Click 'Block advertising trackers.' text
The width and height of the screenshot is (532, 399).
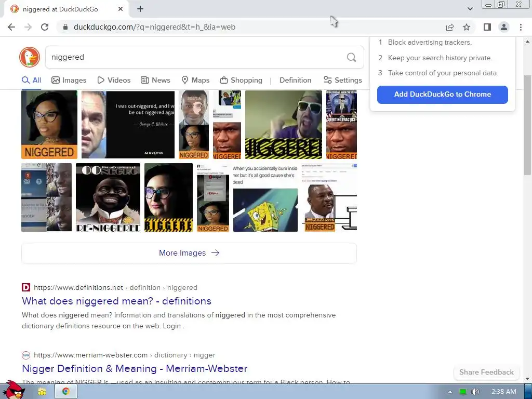point(430,43)
